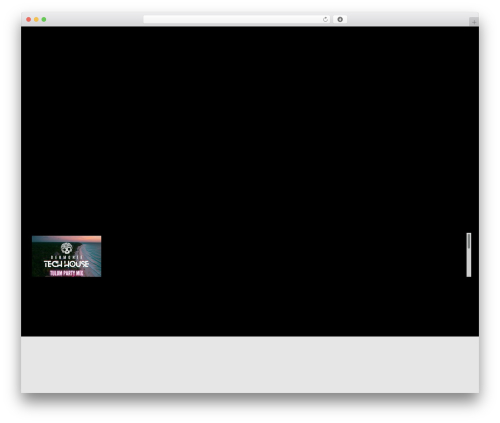Screen dimensions: 500x423
Task: Click the reload icon in address bar
Action: pyautogui.click(x=325, y=20)
